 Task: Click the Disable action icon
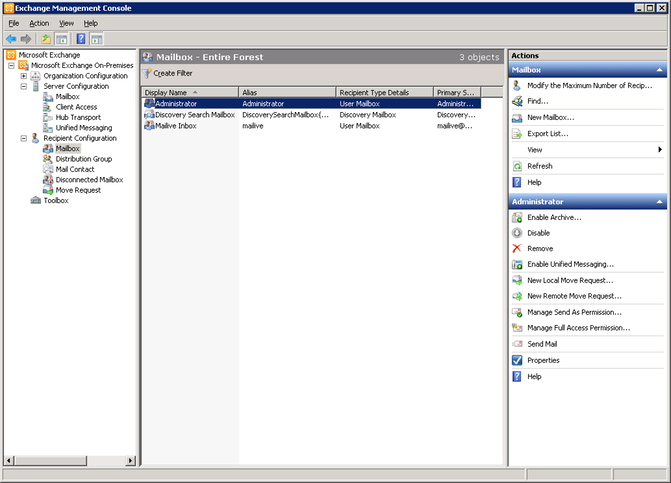(x=517, y=233)
